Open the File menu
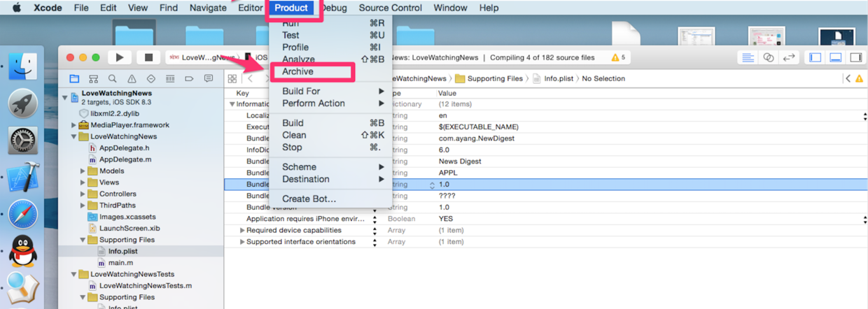The height and width of the screenshot is (309, 868). point(81,8)
